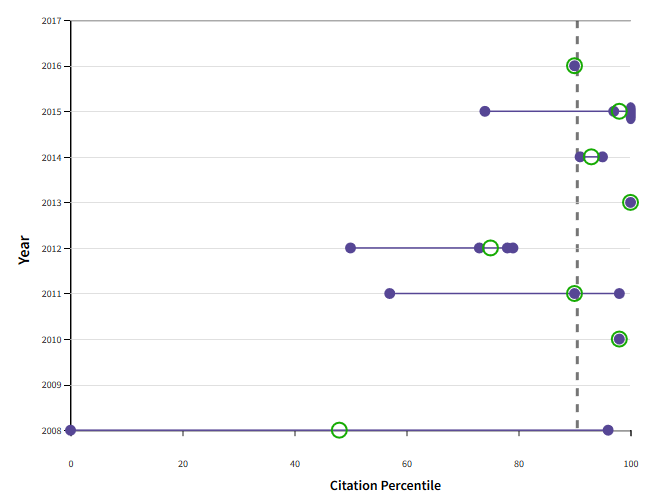The height and width of the screenshot is (500, 650).
Task: Click the Citation Percentile axis title
Action: [x=385, y=486]
